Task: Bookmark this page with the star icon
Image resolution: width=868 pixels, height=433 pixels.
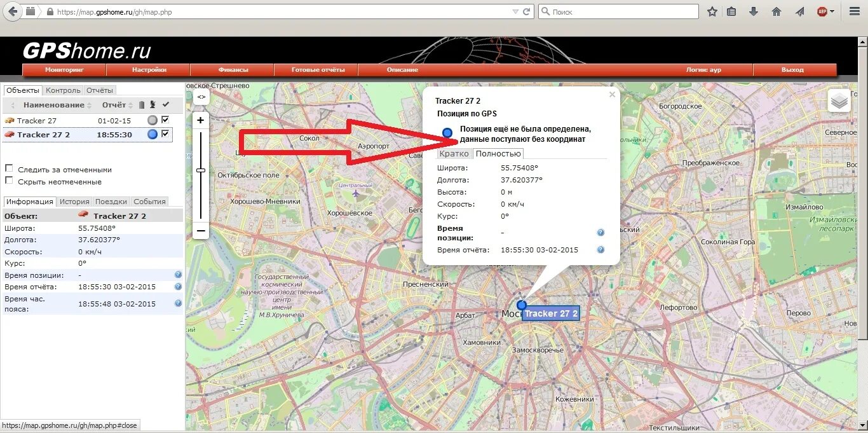Action: pyautogui.click(x=712, y=11)
